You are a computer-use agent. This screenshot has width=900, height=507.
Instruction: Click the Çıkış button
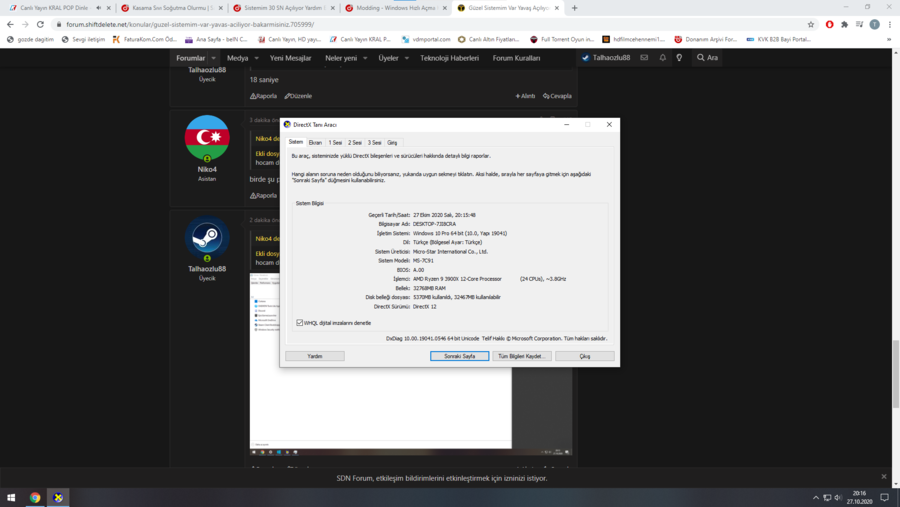click(584, 356)
